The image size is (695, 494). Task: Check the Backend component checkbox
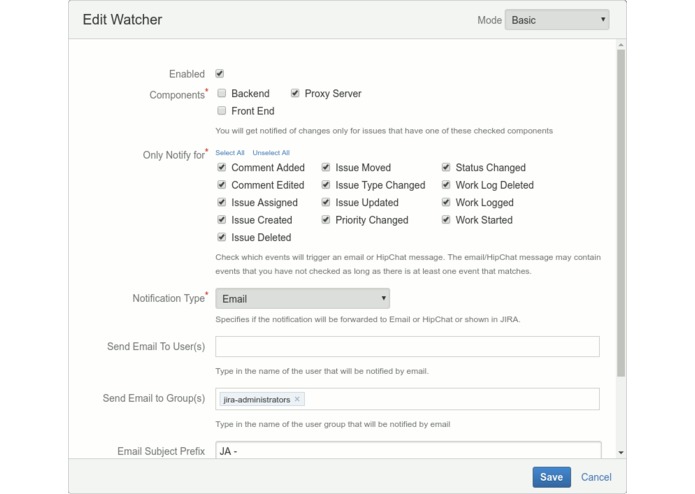[x=222, y=93]
